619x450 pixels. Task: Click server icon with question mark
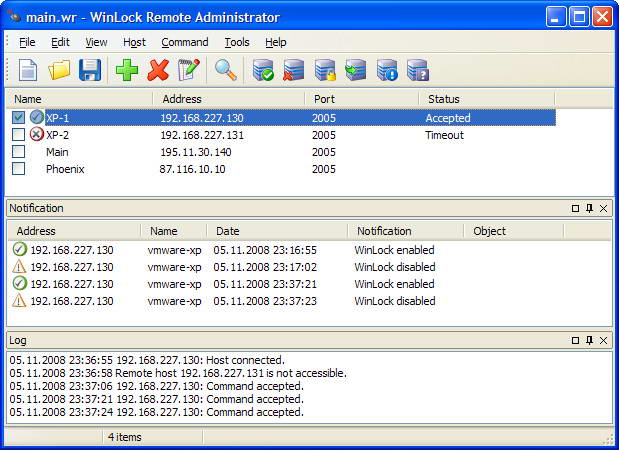[x=418, y=70]
